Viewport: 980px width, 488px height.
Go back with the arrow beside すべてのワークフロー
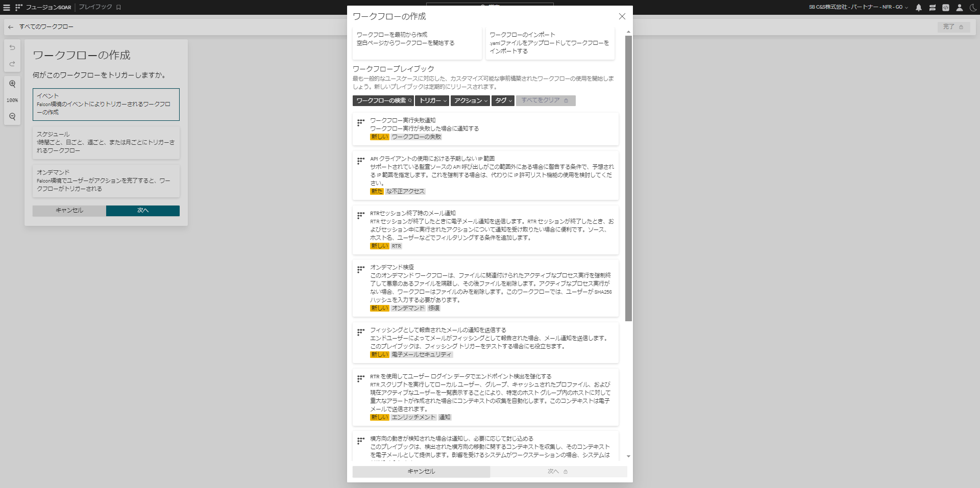(x=11, y=27)
